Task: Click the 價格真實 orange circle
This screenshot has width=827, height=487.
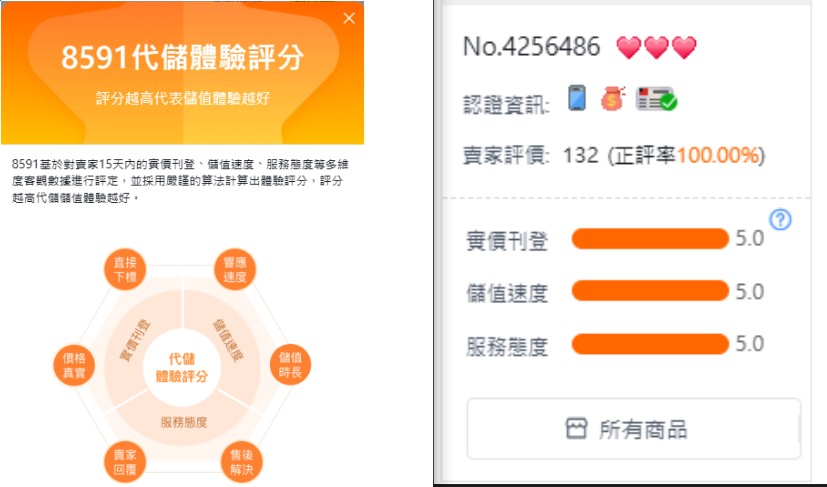Action: point(74,365)
